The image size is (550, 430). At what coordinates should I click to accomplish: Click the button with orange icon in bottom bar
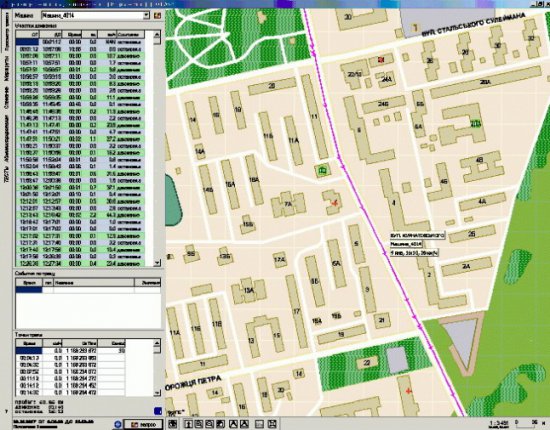click(x=143, y=424)
